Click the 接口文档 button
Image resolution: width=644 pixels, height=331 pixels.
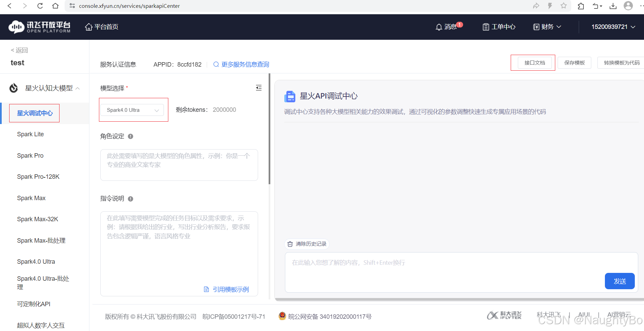pyautogui.click(x=535, y=63)
